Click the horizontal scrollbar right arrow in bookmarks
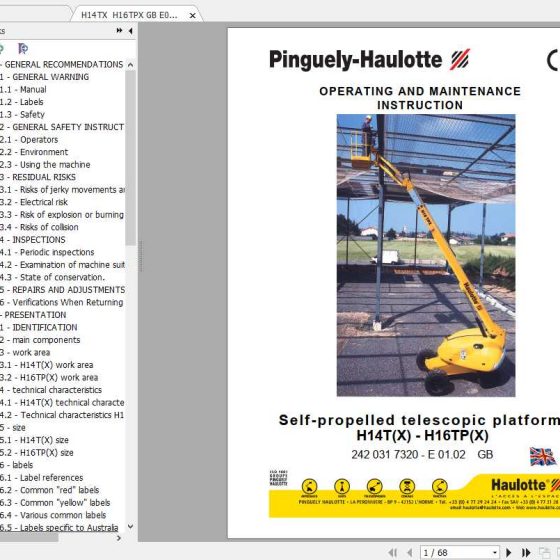This screenshot has height=560, width=560. point(119,538)
